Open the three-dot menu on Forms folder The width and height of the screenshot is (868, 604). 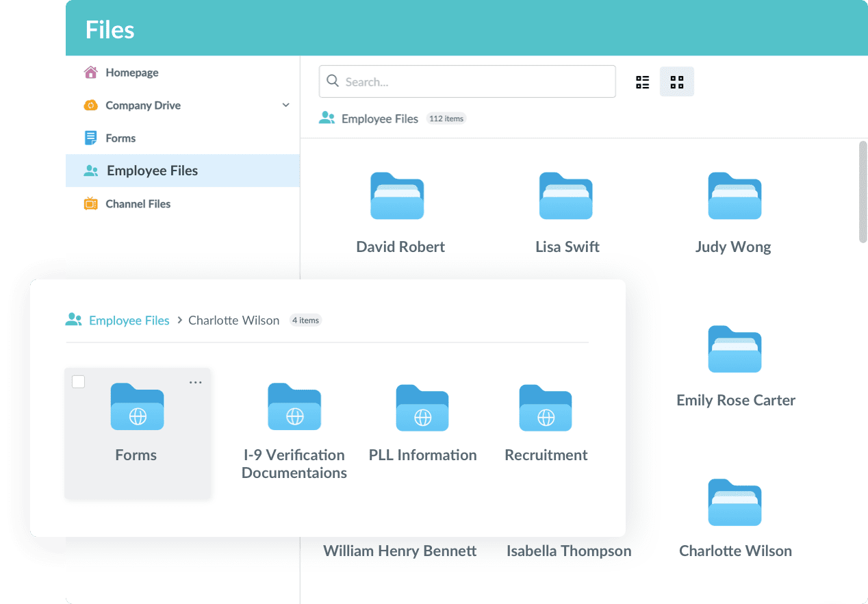(x=195, y=381)
